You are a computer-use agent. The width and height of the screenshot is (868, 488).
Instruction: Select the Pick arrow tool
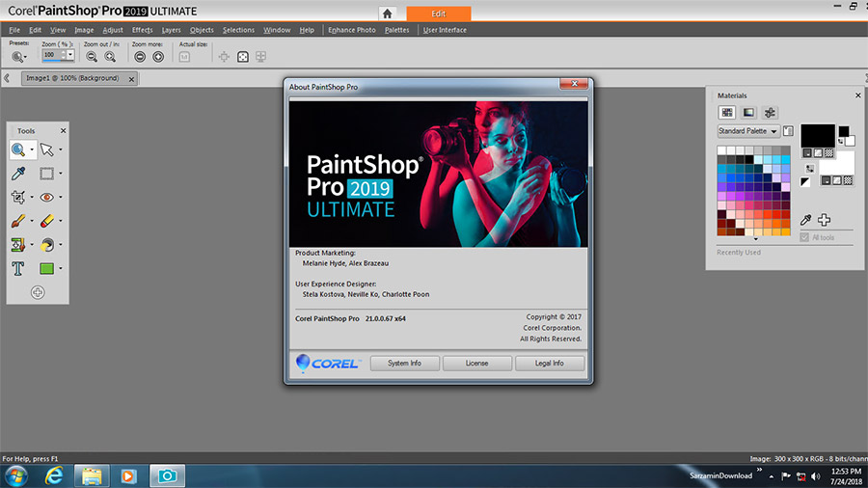pos(47,149)
